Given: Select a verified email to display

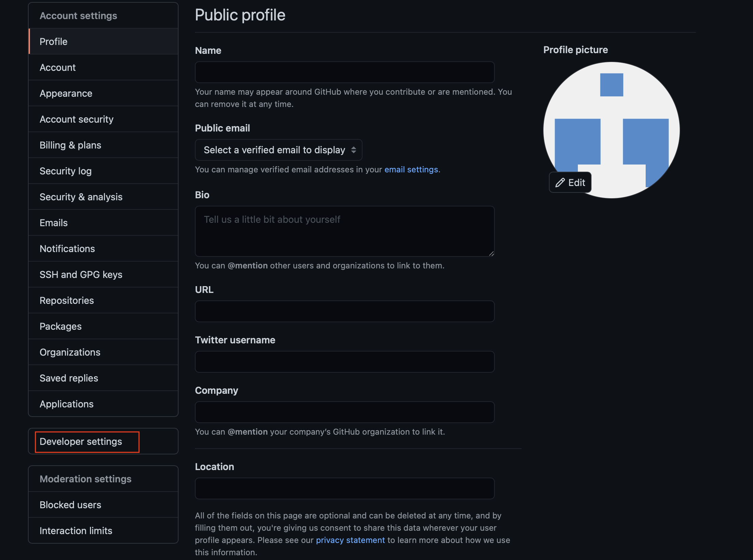Looking at the screenshot, I should [x=278, y=150].
